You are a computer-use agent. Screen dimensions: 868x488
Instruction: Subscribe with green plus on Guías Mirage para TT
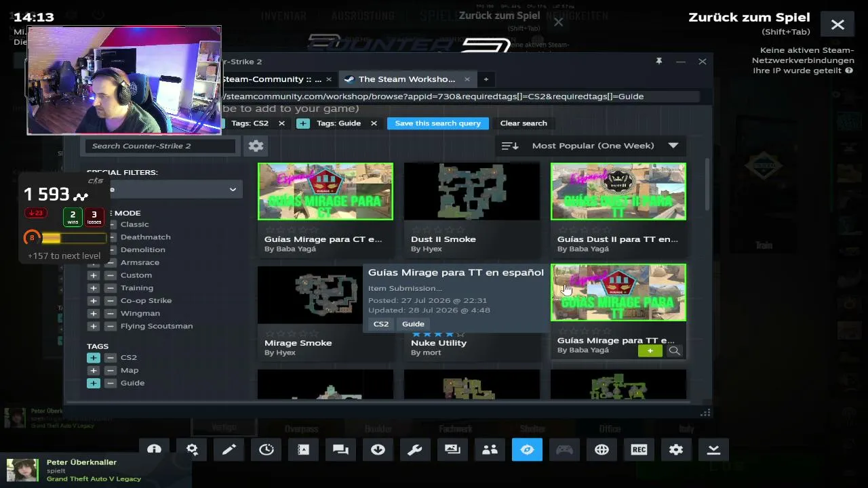pyautogui.click(x=650, y=351)
